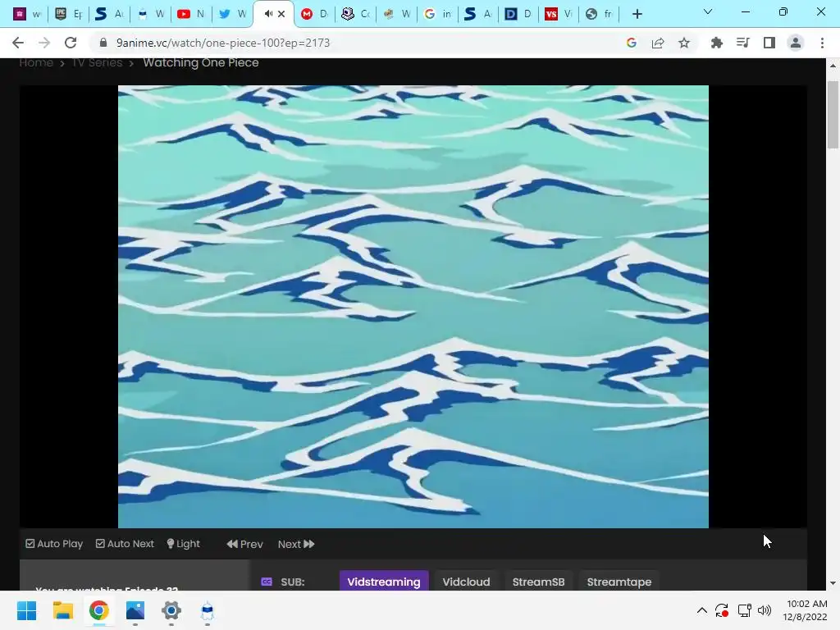Open volume control in system tray
The width and height of the screenshot is (840, 630).
click(765, 610)
